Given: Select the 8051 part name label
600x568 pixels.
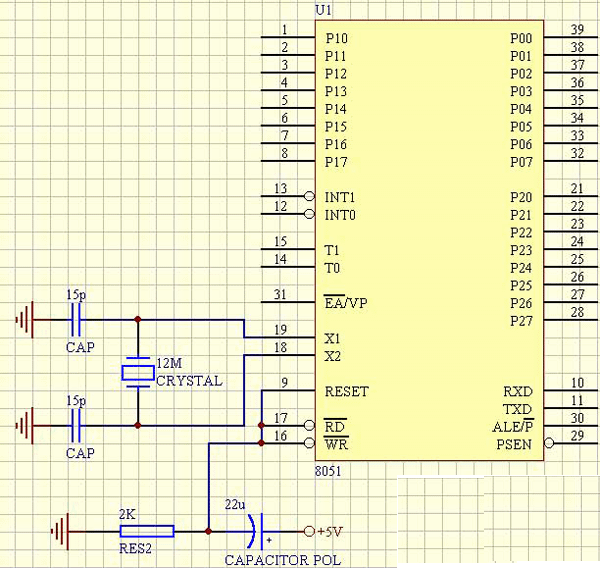Looking at the screenshot, I should 328,471.
